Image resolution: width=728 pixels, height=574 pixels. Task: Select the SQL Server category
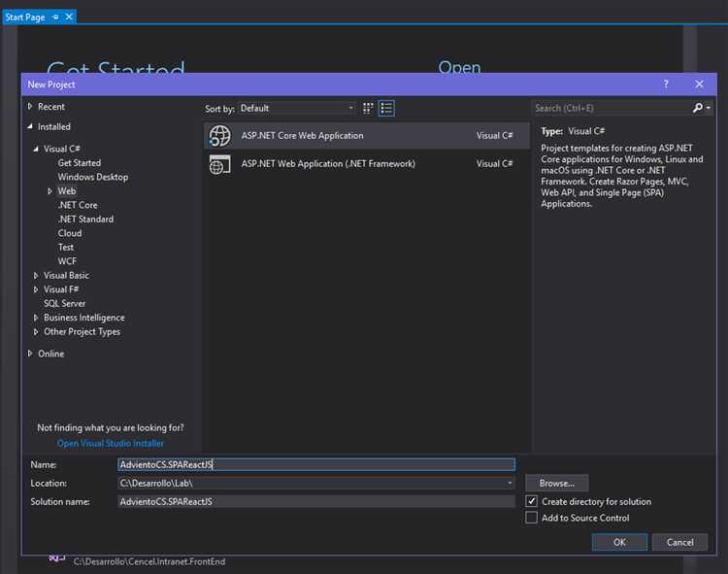64,303
